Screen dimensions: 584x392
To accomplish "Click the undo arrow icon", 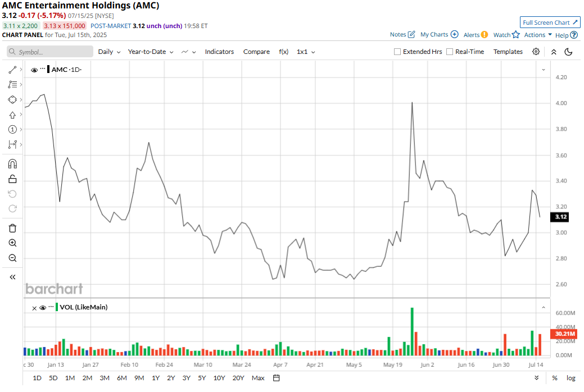I will pyautogui.click(x=12, y=194).
